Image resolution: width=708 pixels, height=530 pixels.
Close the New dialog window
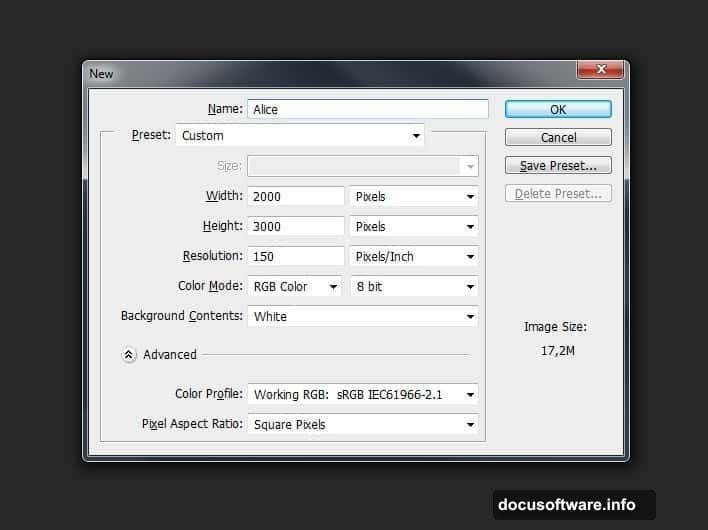601,70
